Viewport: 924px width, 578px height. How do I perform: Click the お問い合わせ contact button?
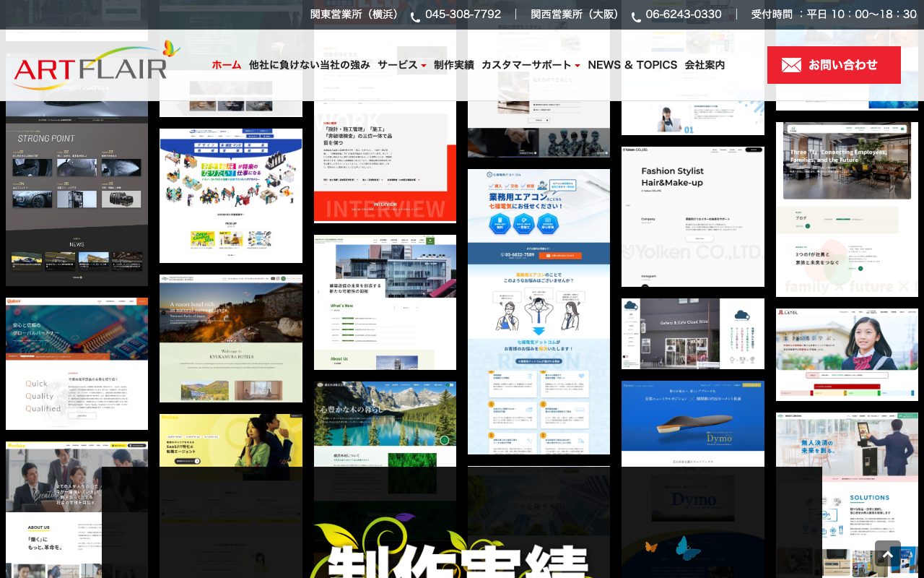[x=834, y=65]
